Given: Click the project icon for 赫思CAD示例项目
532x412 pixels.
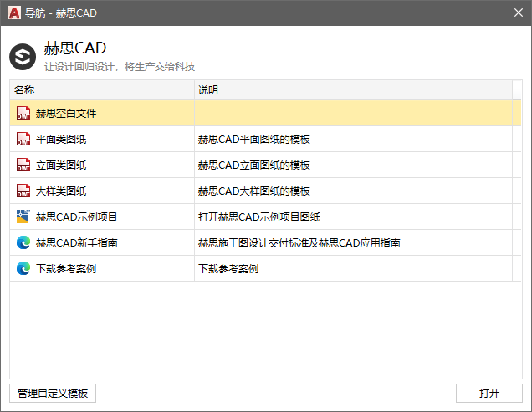Looking at the screenshot, I should pyautogui.click(x=23, y=216).
